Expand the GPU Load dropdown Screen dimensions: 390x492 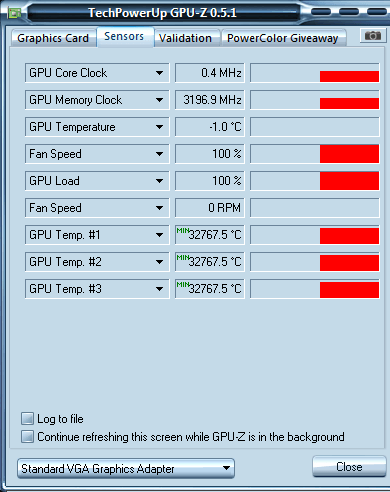(97, 181)
